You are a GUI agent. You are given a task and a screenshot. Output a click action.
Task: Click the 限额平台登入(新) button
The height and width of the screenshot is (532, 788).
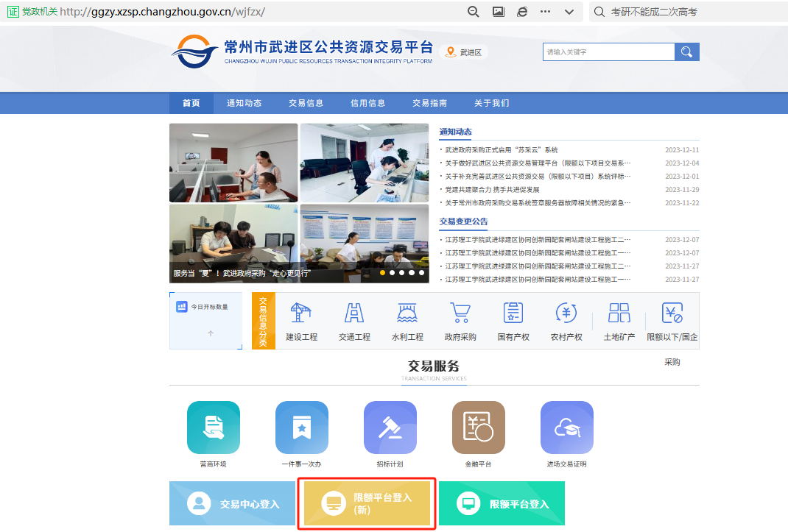367,504
